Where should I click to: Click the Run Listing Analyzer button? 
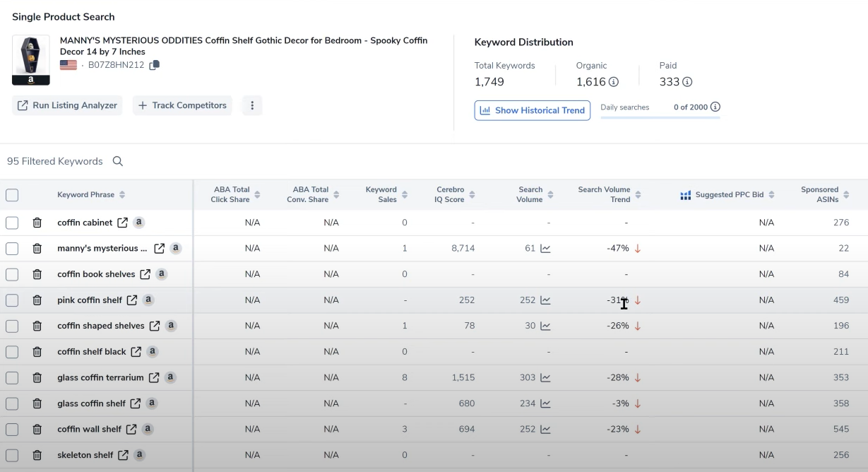pos(67,105)
